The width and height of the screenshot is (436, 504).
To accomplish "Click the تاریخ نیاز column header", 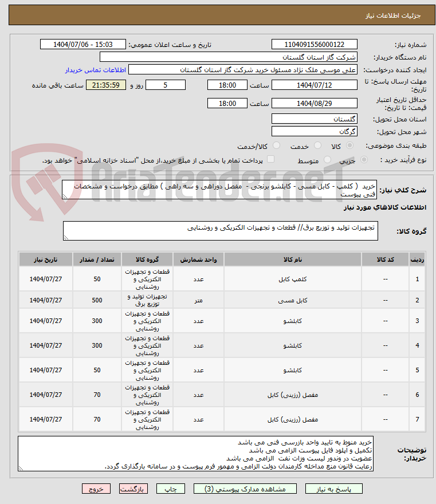I will 46,259.
